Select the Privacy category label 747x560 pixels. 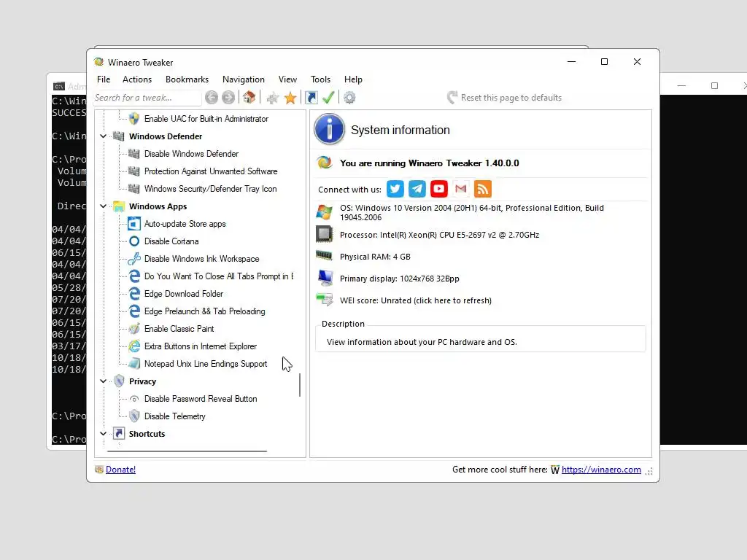[142, 381]
